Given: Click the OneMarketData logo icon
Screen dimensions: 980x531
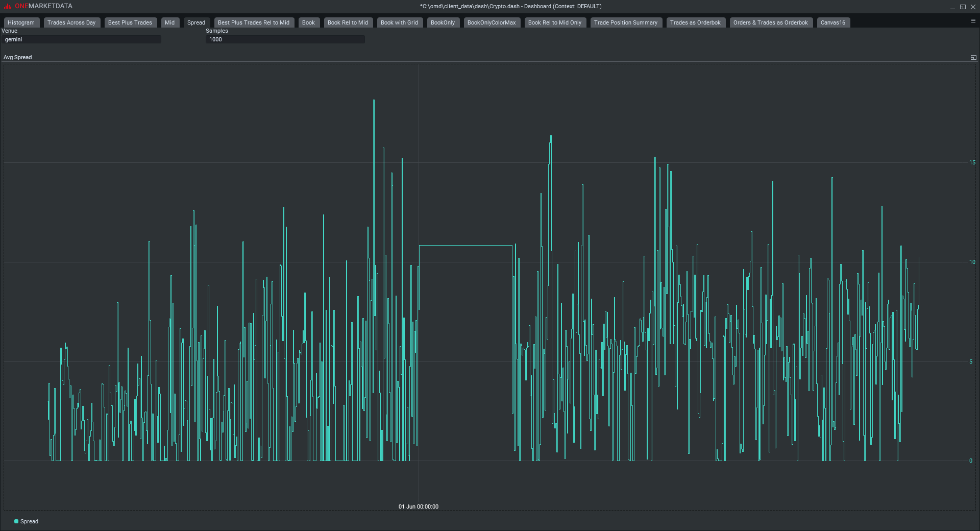Looking at the screenshot, I should coord(7,6).
